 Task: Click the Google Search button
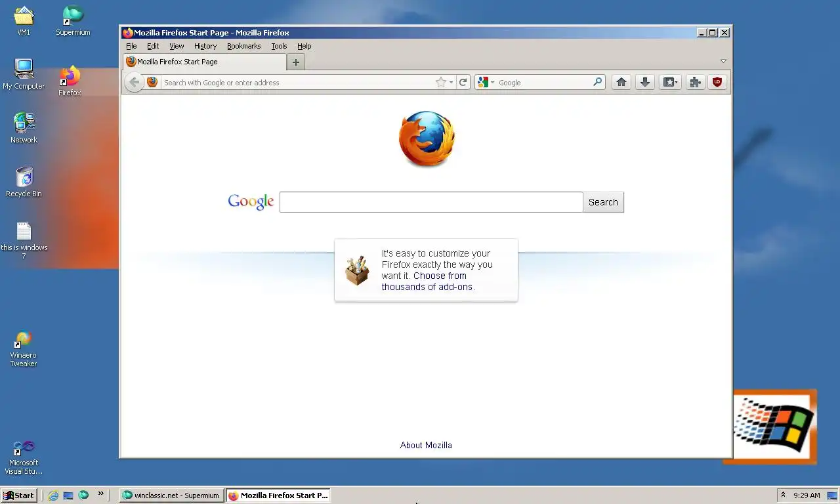click(x=603, y=202)
